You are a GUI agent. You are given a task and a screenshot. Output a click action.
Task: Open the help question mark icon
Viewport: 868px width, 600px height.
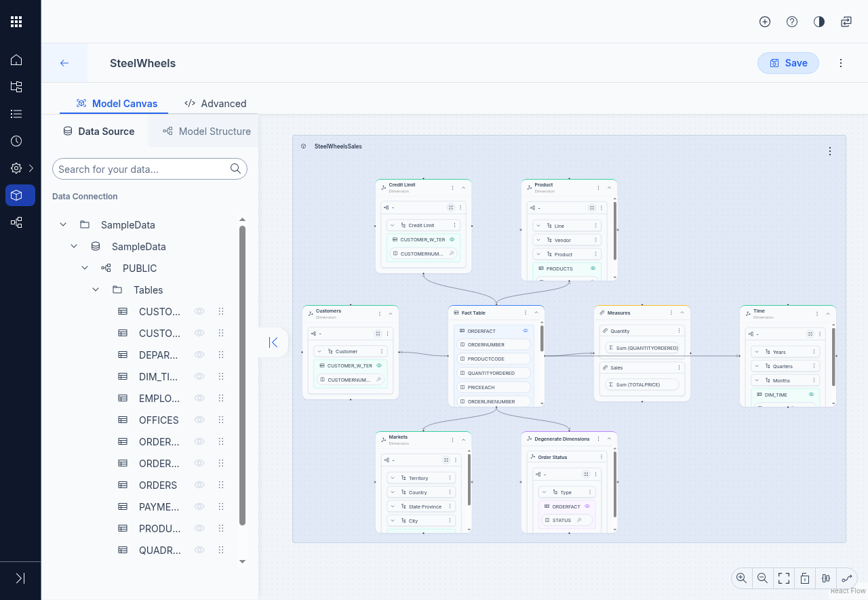pos(792,22)
